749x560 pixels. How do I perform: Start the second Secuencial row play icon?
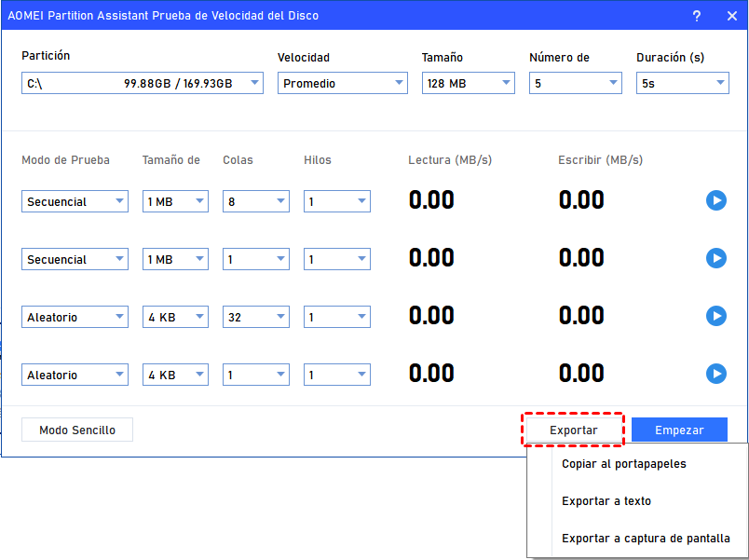[715, 258]
